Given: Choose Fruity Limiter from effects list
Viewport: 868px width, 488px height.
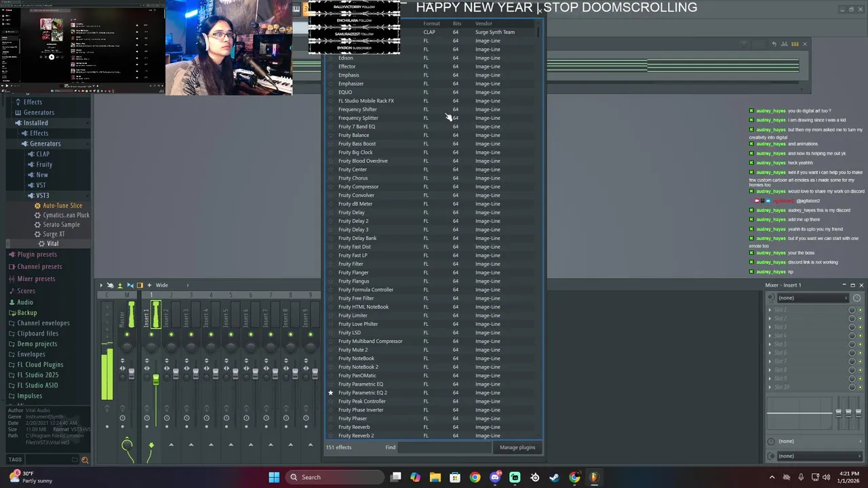Looking at the screenshot, I should point(353,316).
